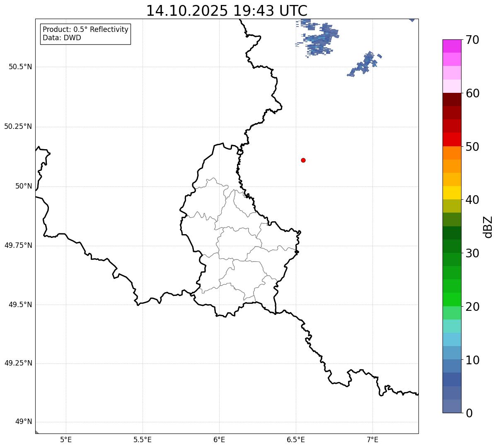This screenshot has width=498, height=448.
Task: Click the magenta top segment of colorbar
Action: pyautogui.click(x=452, y=46)
